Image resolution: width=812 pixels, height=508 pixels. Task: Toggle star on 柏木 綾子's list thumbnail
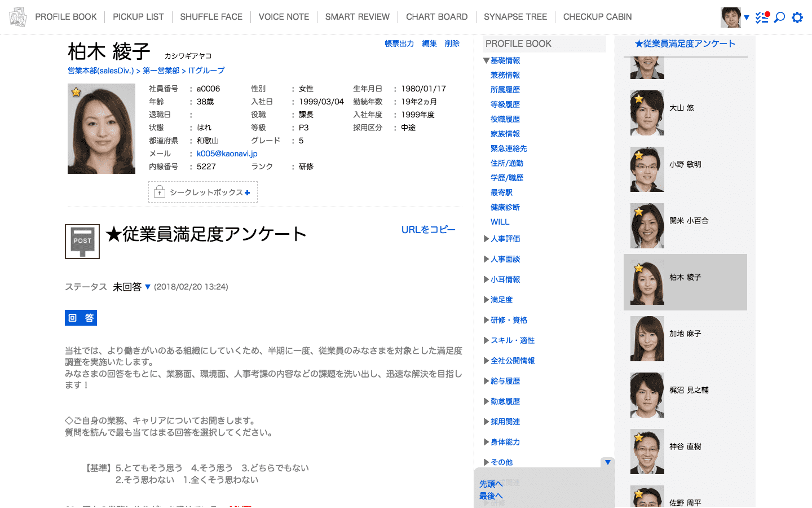click(x=639, y=268)
